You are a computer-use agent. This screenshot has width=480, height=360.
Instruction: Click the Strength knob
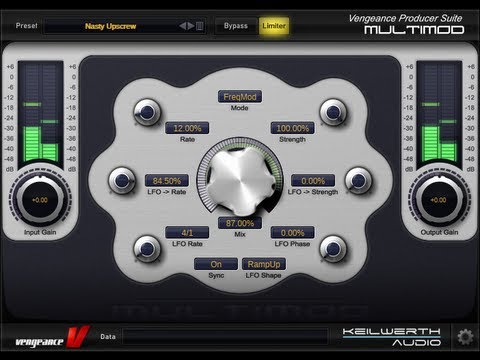333,112
